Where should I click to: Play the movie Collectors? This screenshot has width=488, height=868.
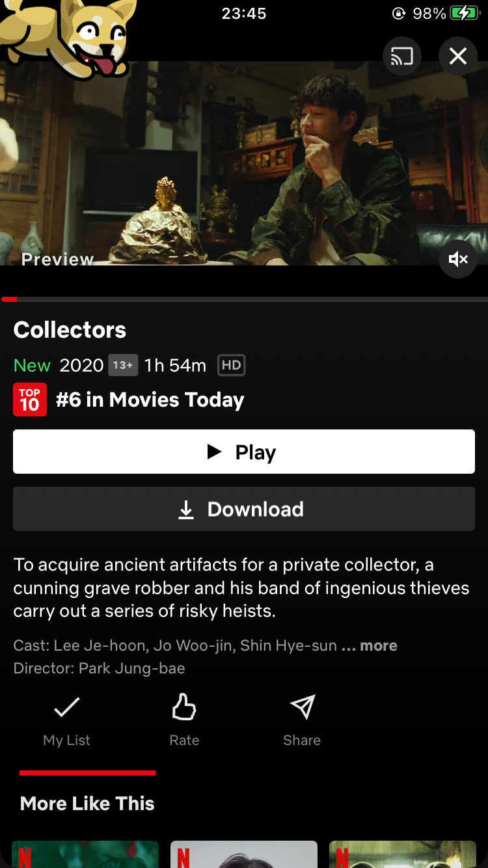pos(244,452)
